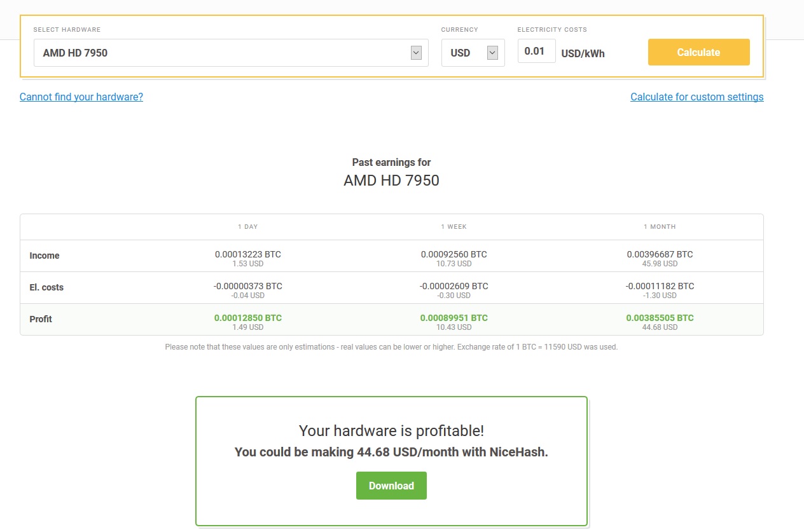Click the Income row label
This screenshot has width=804, height=532.
pyautogui.click(x=45, y=256)
